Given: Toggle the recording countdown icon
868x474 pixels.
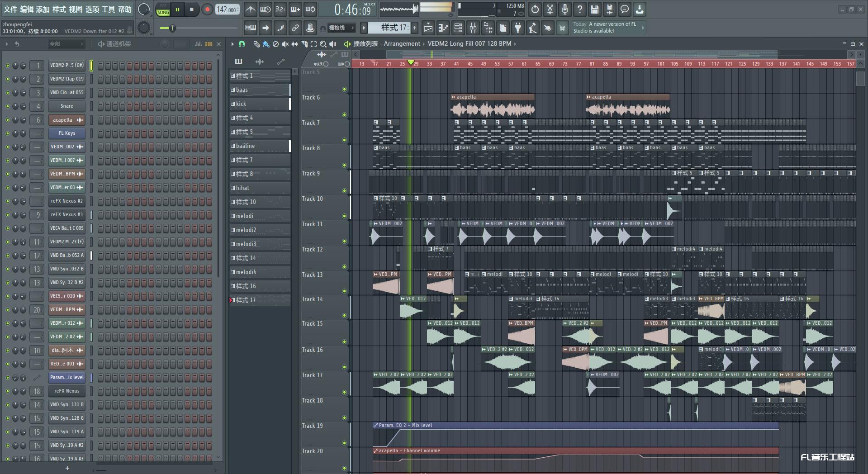Looking at the screenshot, I should pos(280,9).
